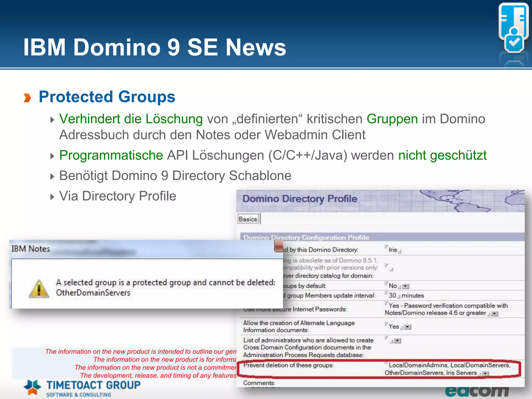Click the 'Verhindert die Löschung' green text
This screenshot has height=399, width=532.
coord(131,119)
